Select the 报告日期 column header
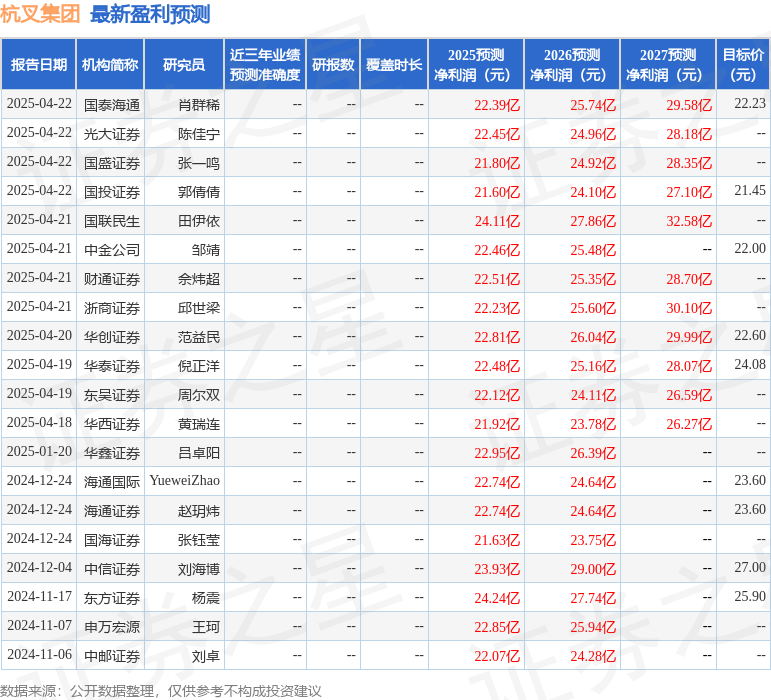 39,64
